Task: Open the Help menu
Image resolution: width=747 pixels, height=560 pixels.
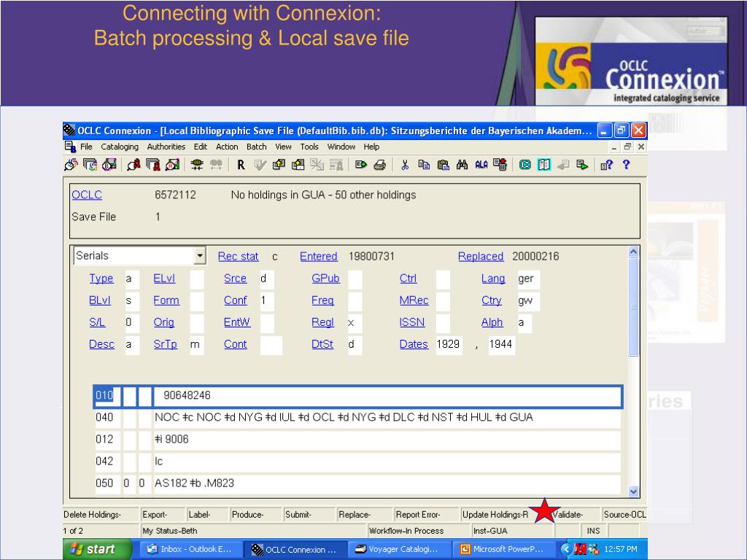Action: pos(371,147)
